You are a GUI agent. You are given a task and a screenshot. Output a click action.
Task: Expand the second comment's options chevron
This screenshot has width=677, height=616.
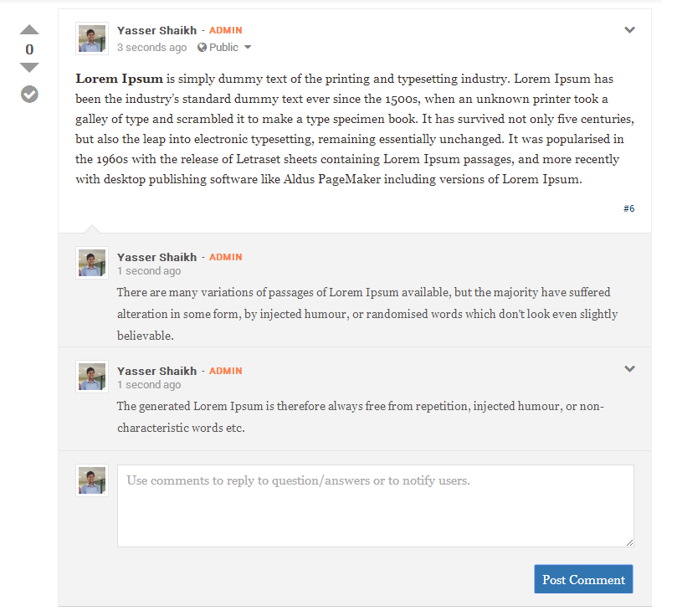pos(630,369)
